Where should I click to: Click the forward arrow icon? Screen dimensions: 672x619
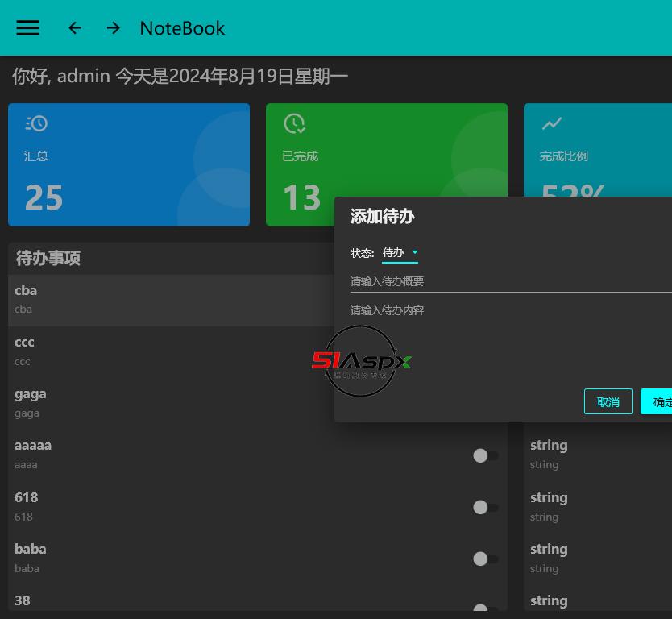point(113,27)
